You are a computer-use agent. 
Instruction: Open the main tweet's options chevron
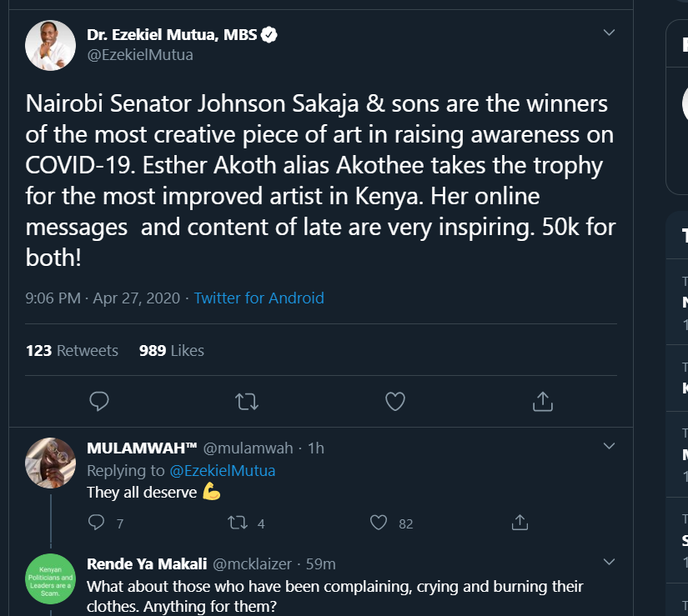tap(609, 31)
